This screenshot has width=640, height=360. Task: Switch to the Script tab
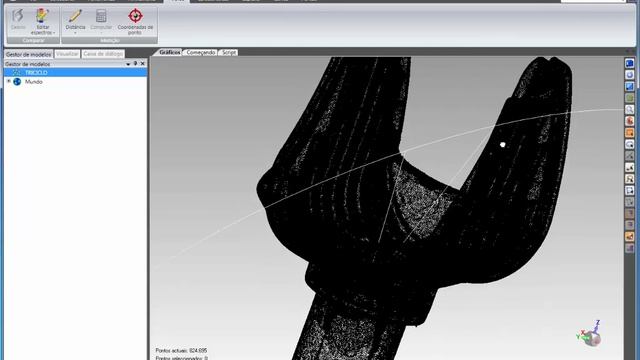[x=229, y=53]
